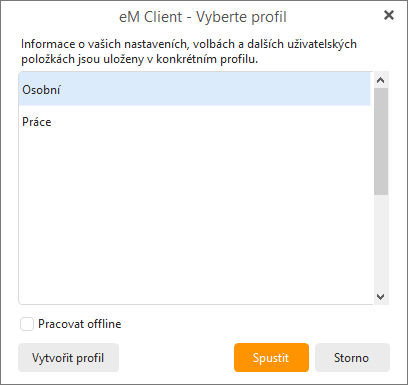Screen dimensions: 408x385
Task: Click empty area of the profile list
Action: [x=195, y=220]
